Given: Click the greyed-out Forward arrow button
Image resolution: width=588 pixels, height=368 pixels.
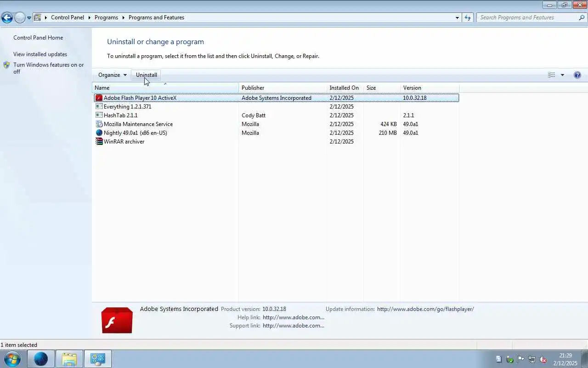Looking at the screenshot, I should 20,17.
